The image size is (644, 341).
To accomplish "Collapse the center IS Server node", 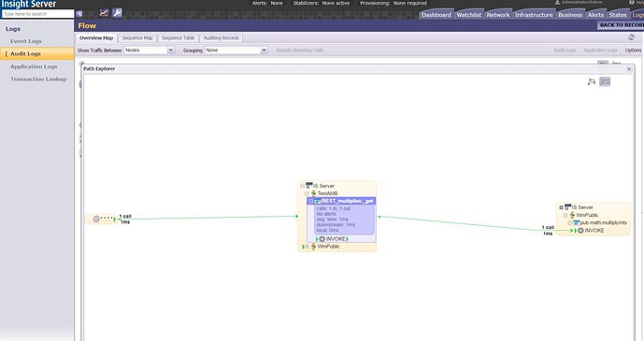I will [x=302, y=186].
